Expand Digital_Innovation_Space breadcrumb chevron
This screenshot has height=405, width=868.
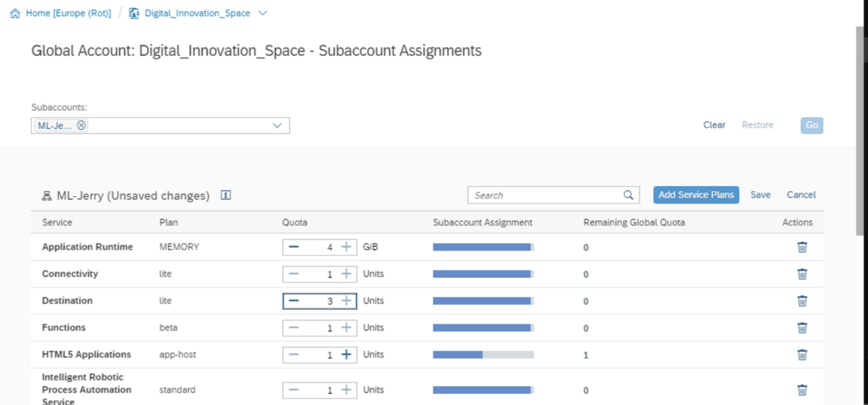pos(262,13)
